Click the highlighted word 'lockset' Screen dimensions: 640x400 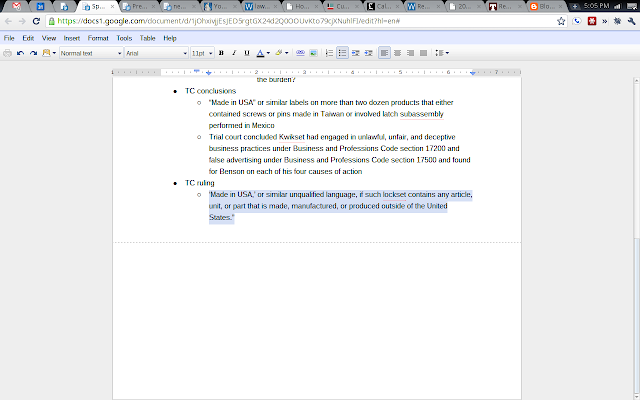(x=394, y=195)
